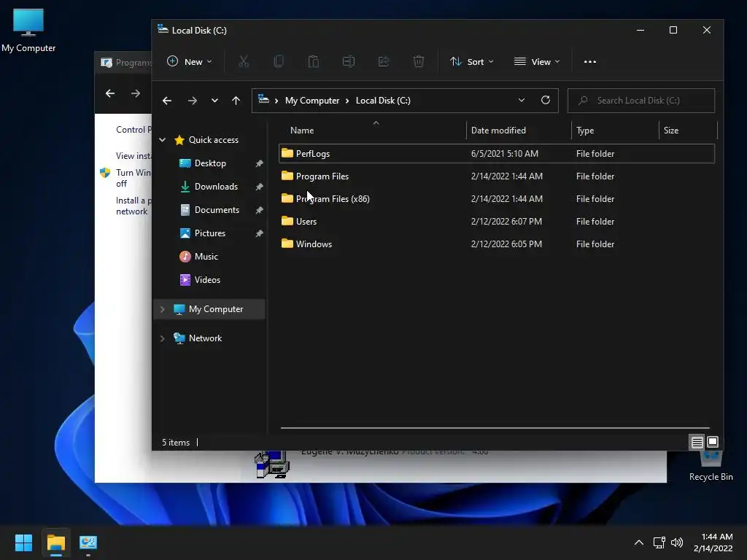This screenshot has height=560, width=747.
Task: Select Pictures in navigation pane
Action: [209, 233]
